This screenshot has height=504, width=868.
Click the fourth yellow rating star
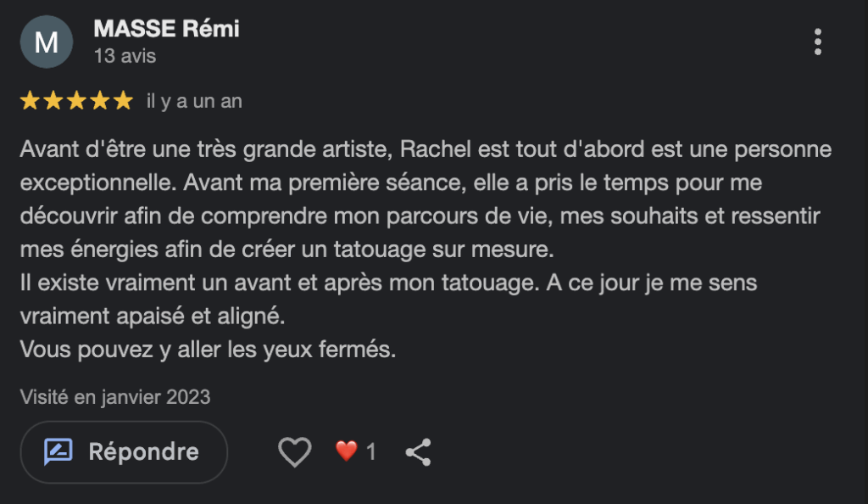click(100, 102)
